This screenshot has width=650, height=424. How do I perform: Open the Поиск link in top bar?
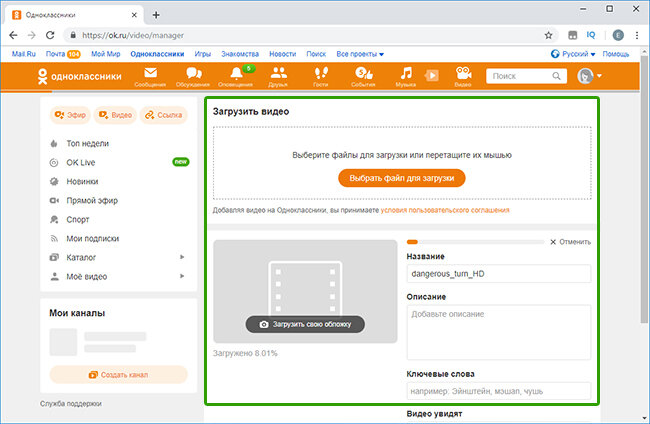(316, 54)
